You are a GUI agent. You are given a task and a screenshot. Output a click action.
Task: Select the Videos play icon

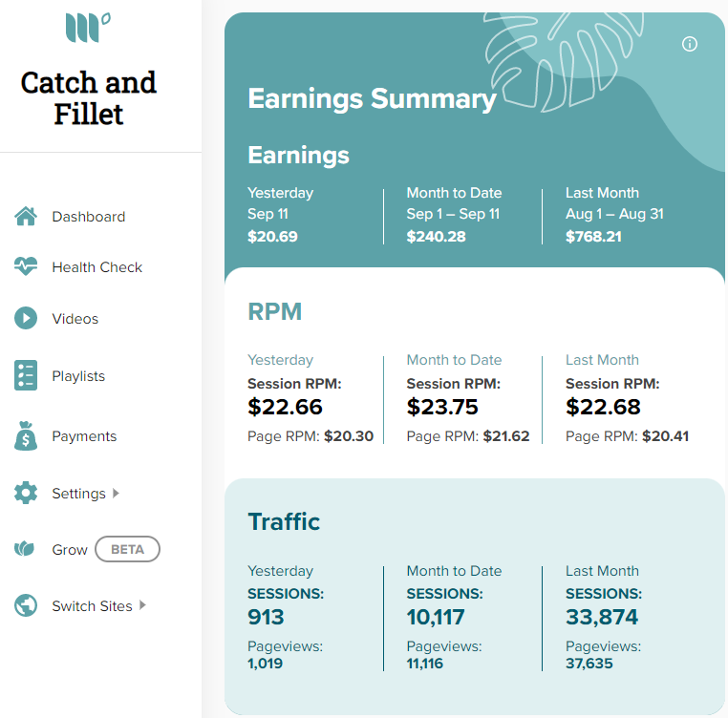coord(26,318)
